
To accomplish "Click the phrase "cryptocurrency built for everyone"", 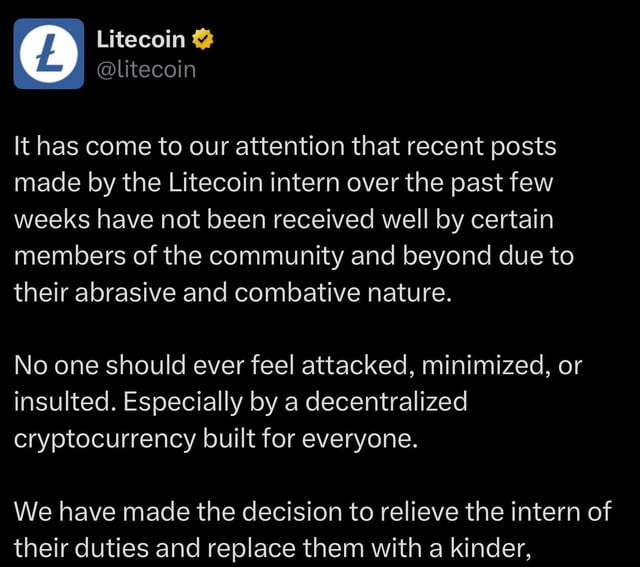I will point(216,439).
